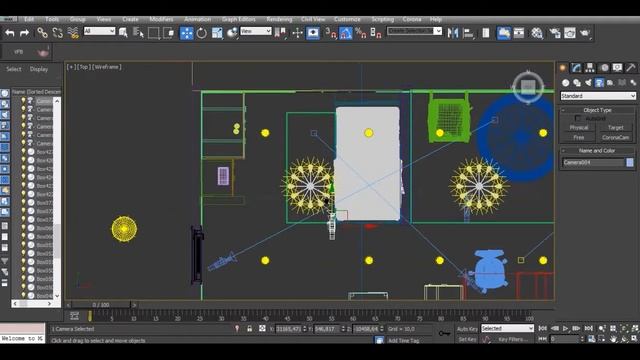Click the Select Object tool
This screenshot has height=360, width=640.
pyautogui.click(x=123, y=33)
